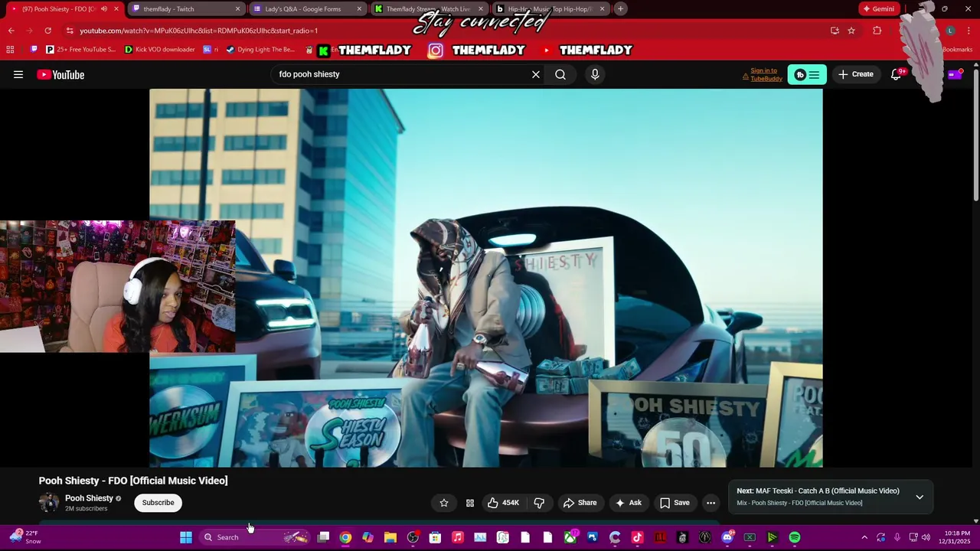Open the Kick VOD downloader bookmark

point(159,50)
